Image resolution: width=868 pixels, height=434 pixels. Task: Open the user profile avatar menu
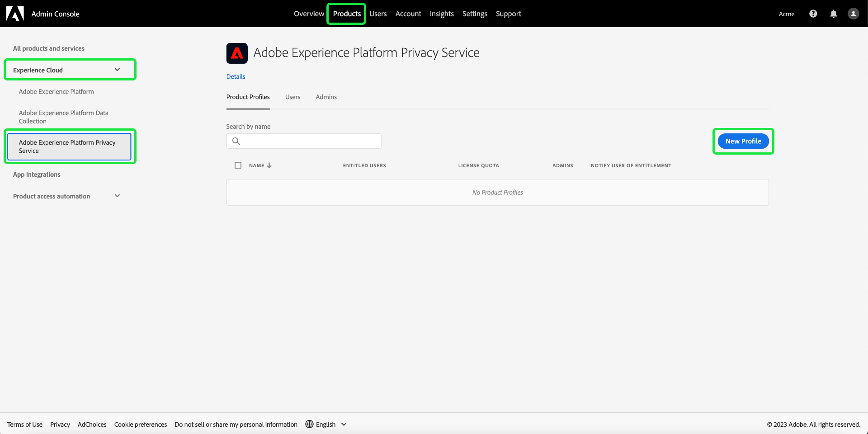tap(853, 14)
